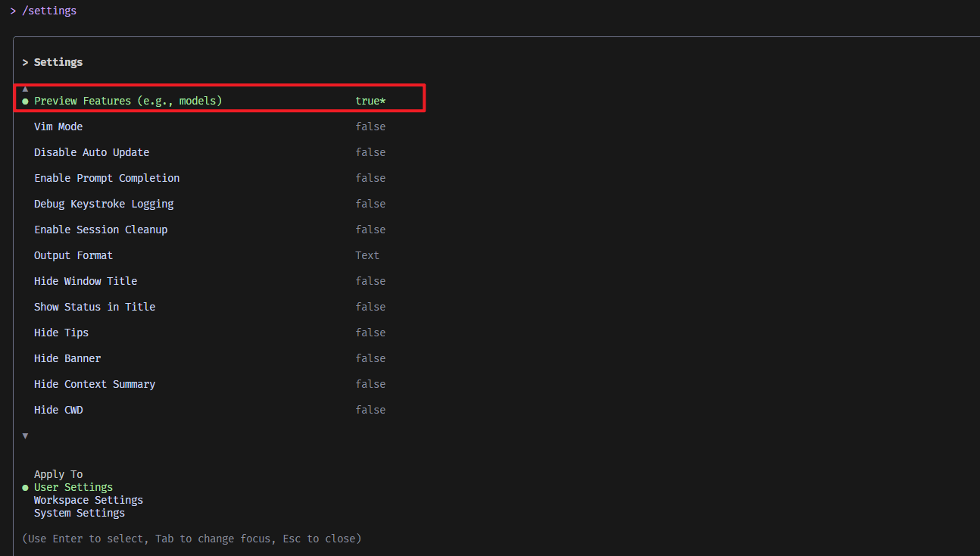Click the scroll-down triangle below Hide CWD

25,436
